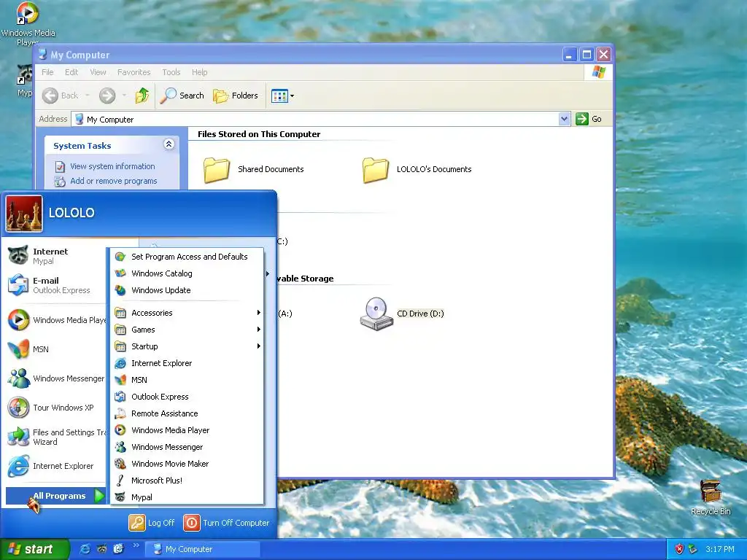Open Windows Catalog from All Programs
This screenshot has height=560, width=747.
(187, 273)
